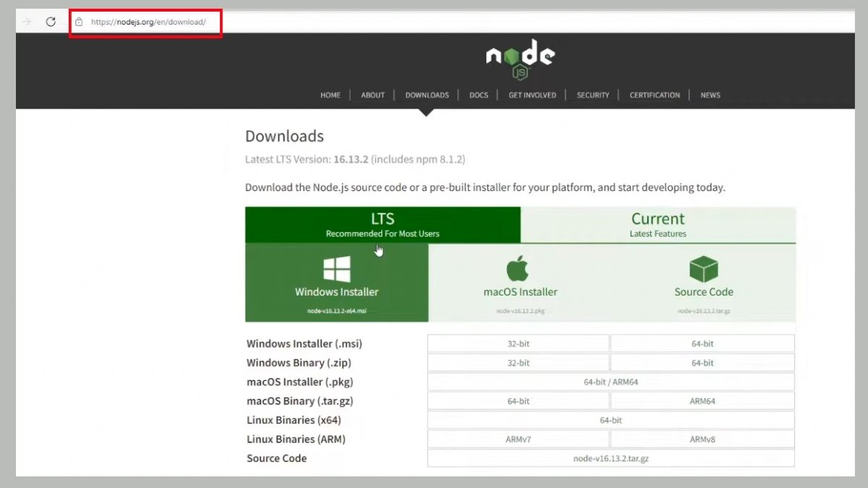Download ARMv8 Linux Binaries

click(x=702, y=439)
